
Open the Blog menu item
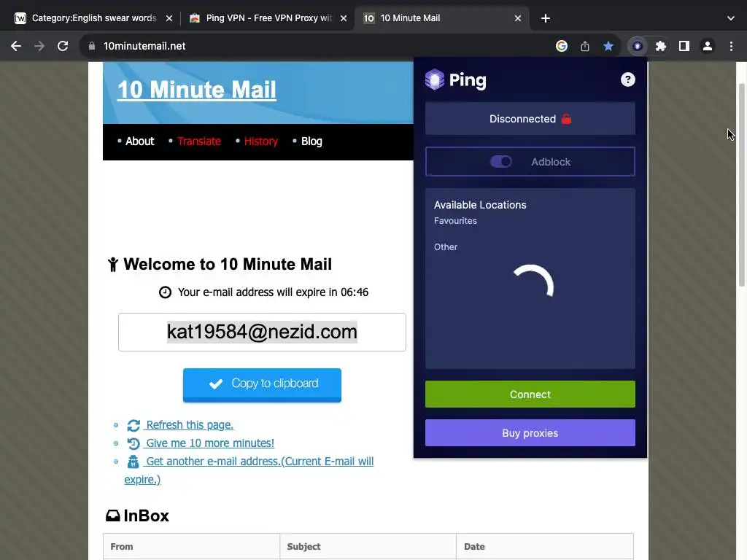pyautogui.click(x=311, y=141)
